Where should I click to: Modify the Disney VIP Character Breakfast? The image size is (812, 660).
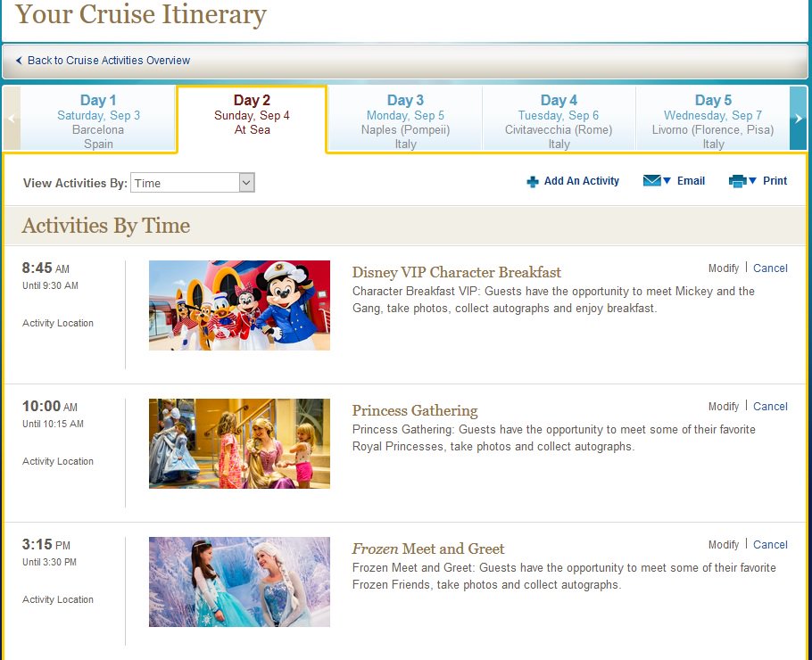724,268
